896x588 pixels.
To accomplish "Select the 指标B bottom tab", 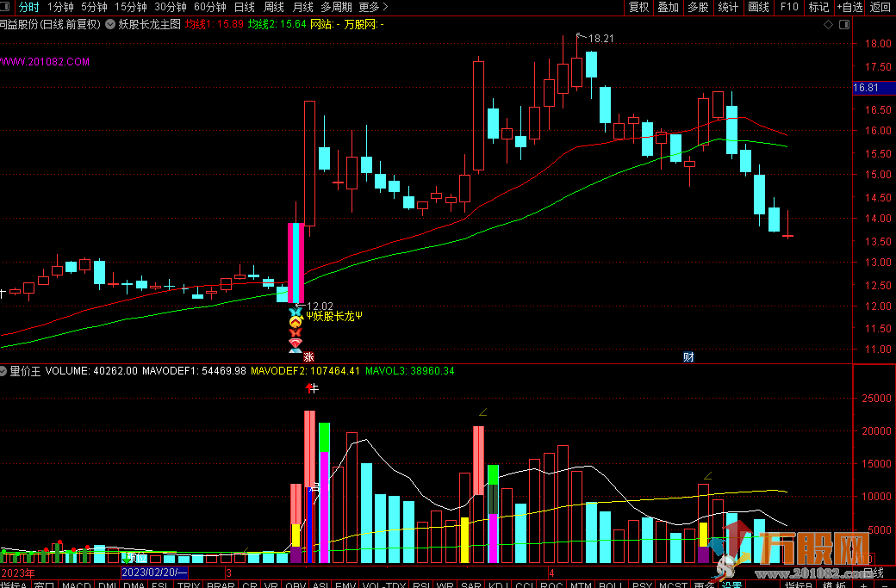I will (x=799, y=585).
